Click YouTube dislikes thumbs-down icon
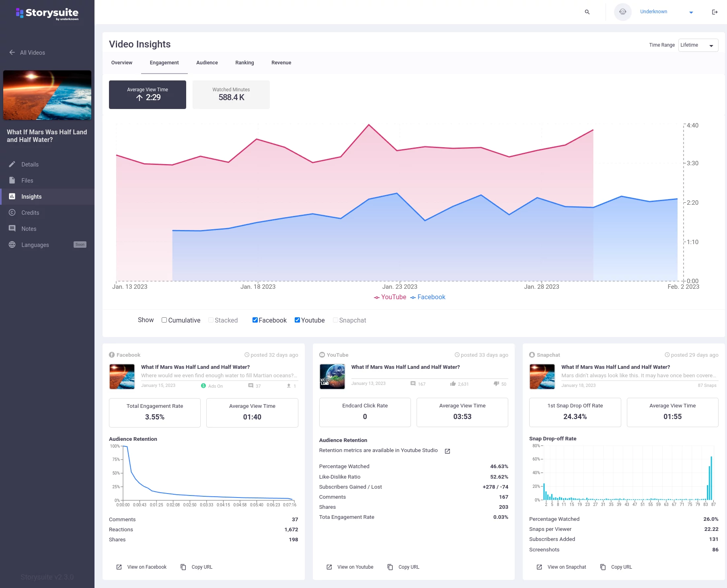The width and height of the screenshot is (727, 588). (x=497, y=384)
